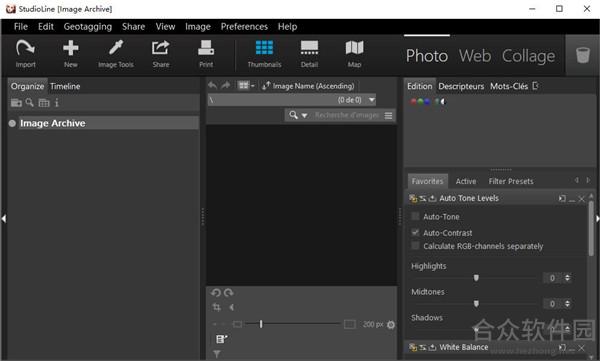The image size is (600, 361).
Task: Open the Image Name (Ascending) sort menu
Action: [x=308, y=86]
